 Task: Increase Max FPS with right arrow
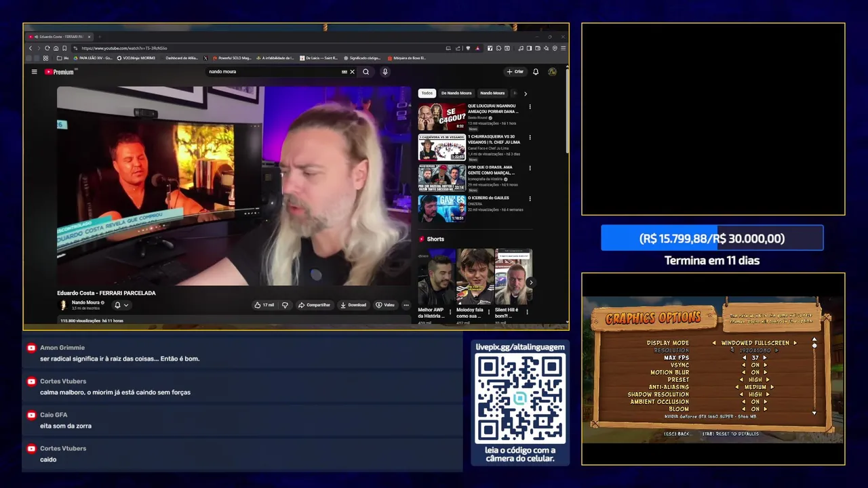(765, 358)
